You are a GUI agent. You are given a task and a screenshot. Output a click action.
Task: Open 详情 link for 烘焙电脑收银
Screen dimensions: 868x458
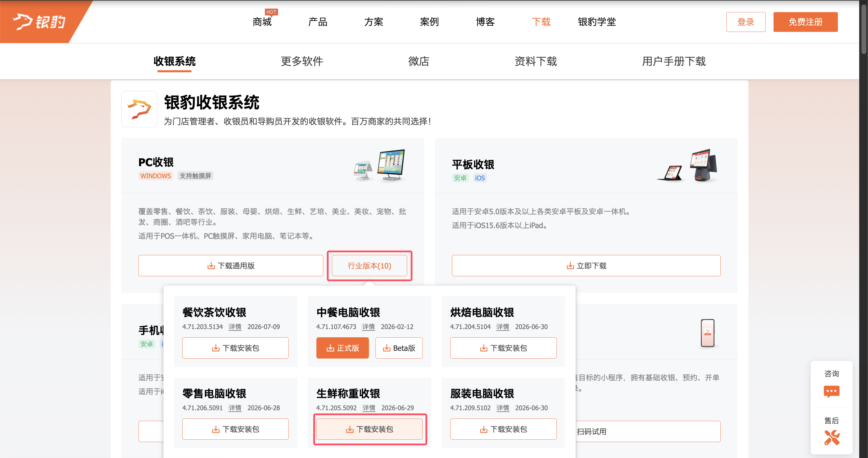[x=503, y=327]
